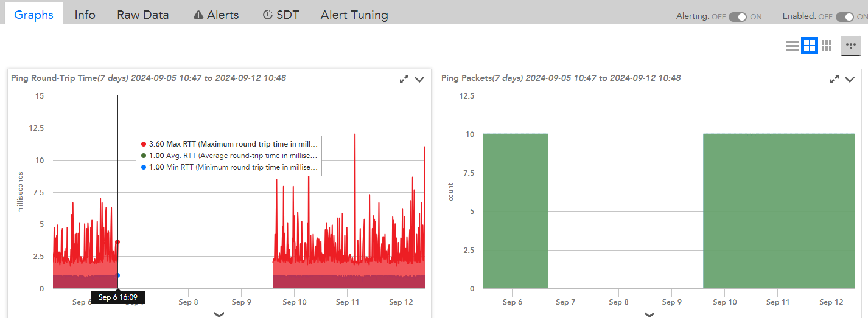This screenshot has width=868, height=318.
Task: Open the Alert Tuning tab
Action: (354, 15)
